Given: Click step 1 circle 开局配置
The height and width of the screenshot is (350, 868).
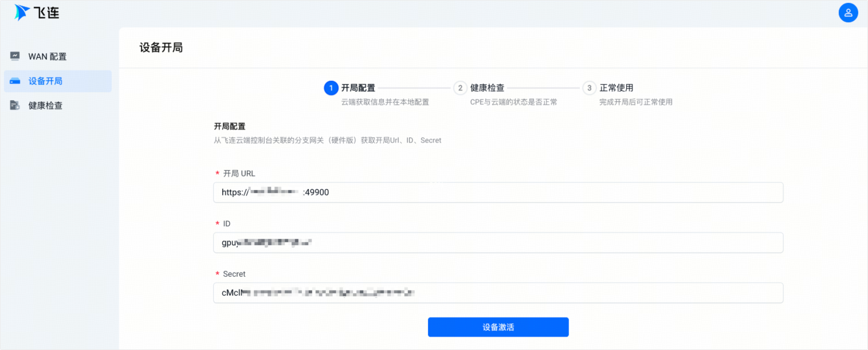Looking at the screenshot, I should pos(331,88).
